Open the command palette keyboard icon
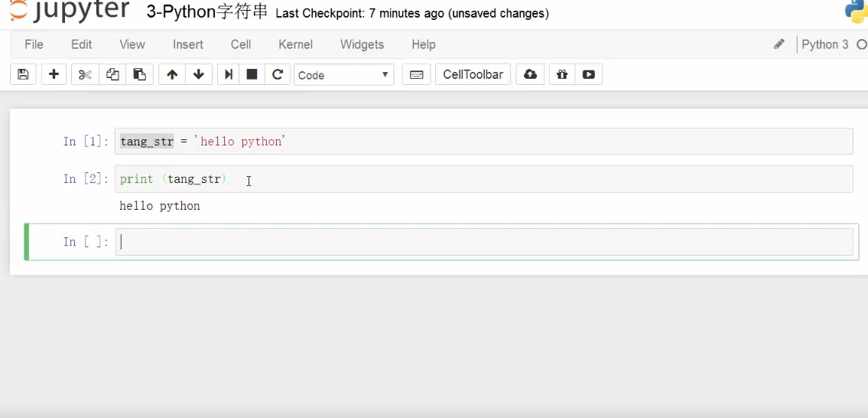Viewport: 868px width, 418px height. click(416, 74)
